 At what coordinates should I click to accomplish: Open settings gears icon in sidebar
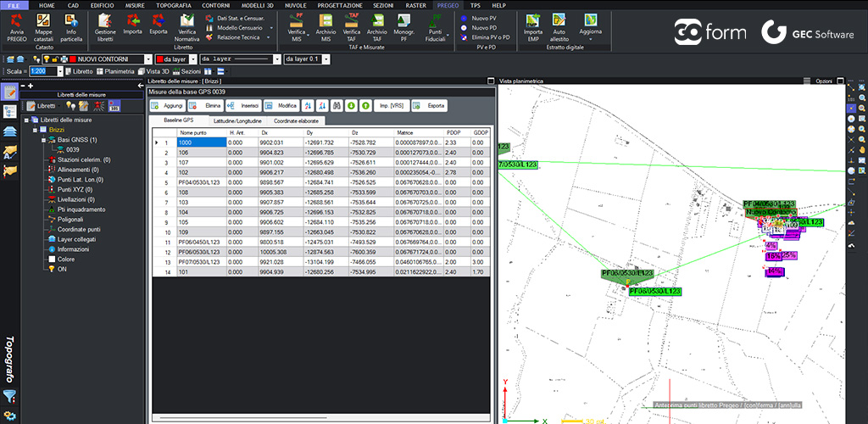(9, 416)
